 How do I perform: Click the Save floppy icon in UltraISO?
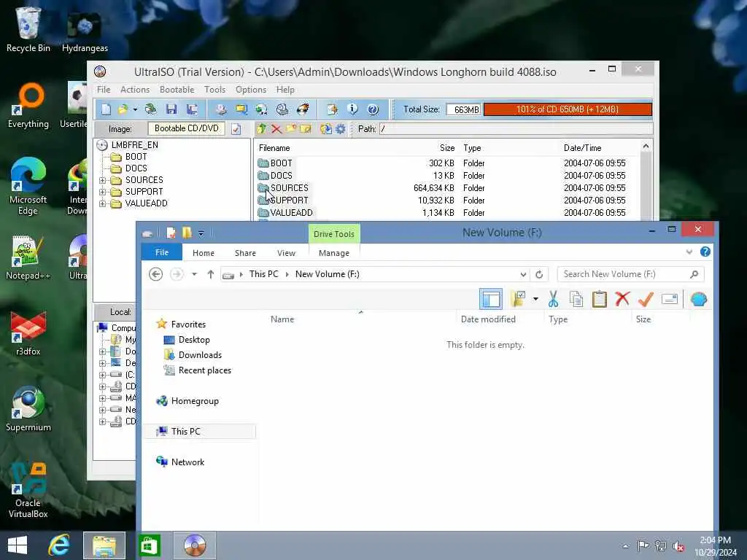point(171,109)
